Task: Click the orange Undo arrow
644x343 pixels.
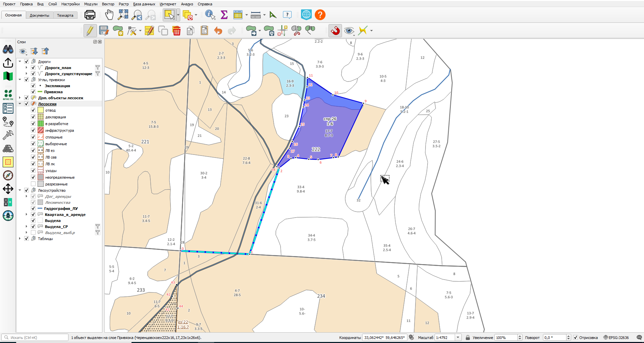Action: [x=218, y=31]
